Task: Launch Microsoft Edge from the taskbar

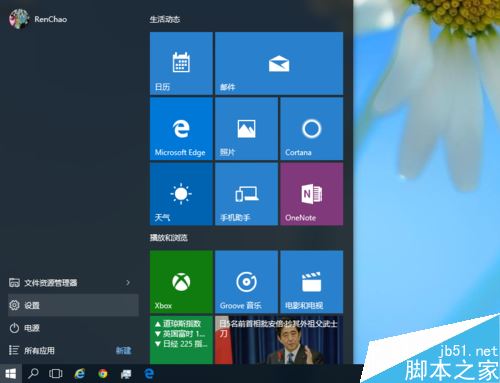Action: click(149, 374)
